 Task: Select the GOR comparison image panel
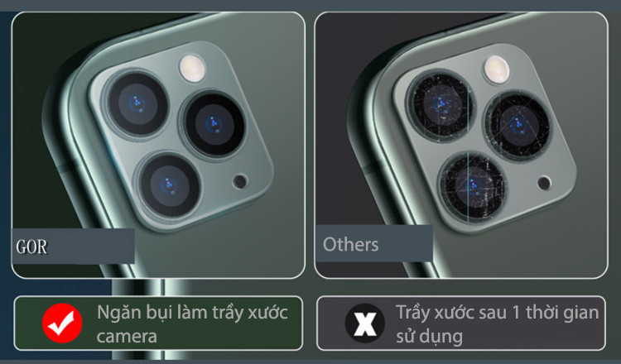click(158, 146)
